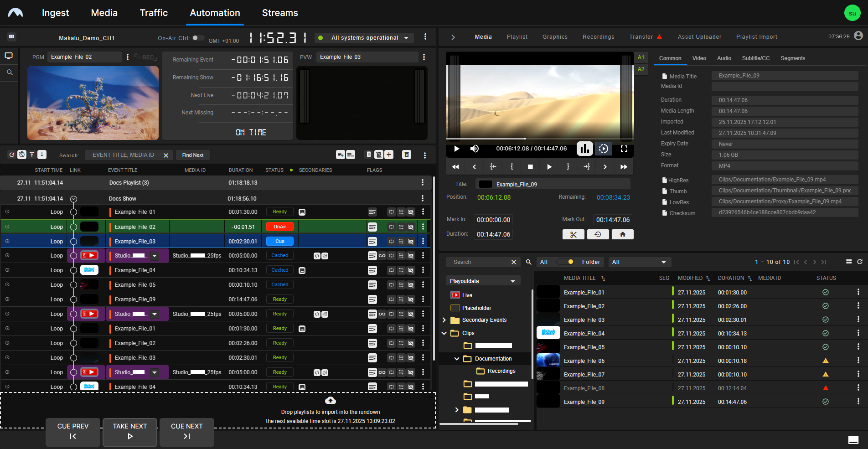Open audio meter bars in preview
The image size is (868, 449).
(x=584, y=149)
